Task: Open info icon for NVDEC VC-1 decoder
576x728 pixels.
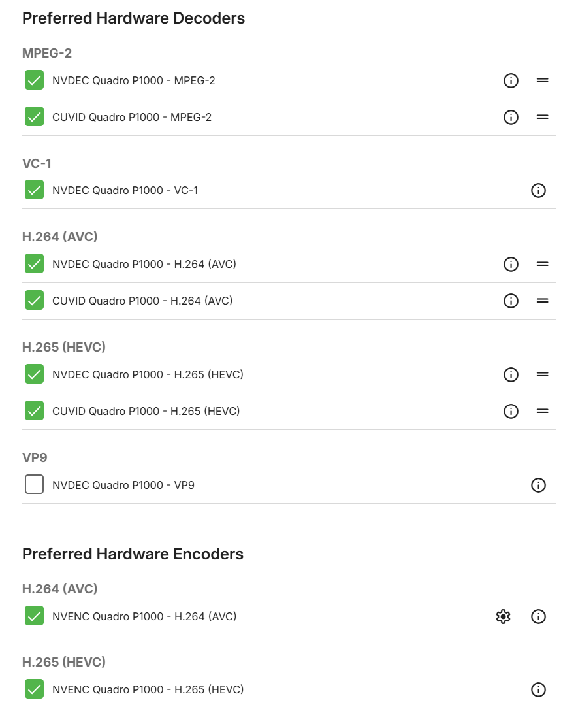Action: (x=538, y=190)
